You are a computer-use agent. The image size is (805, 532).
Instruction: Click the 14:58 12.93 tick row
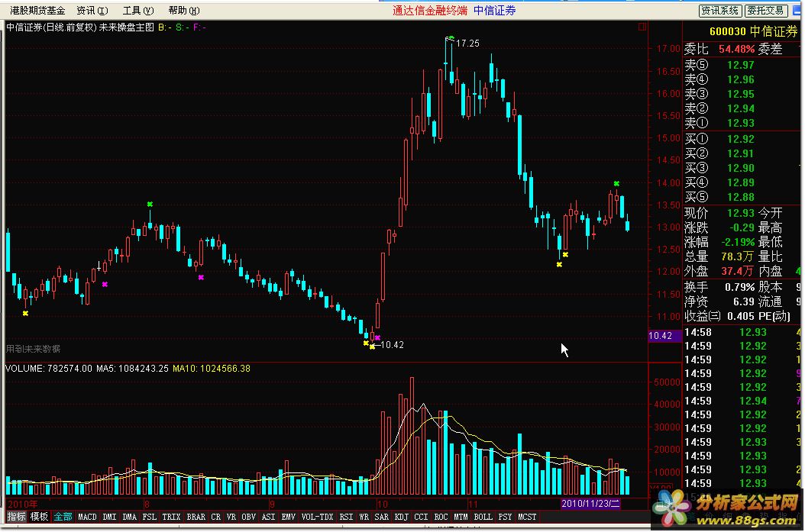742,333
